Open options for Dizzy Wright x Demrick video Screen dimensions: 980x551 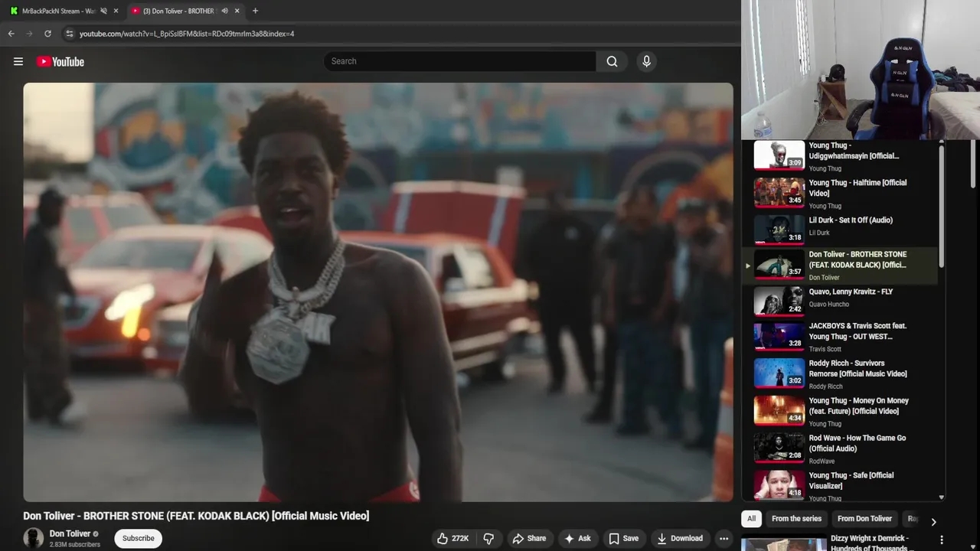coord(942,540)
